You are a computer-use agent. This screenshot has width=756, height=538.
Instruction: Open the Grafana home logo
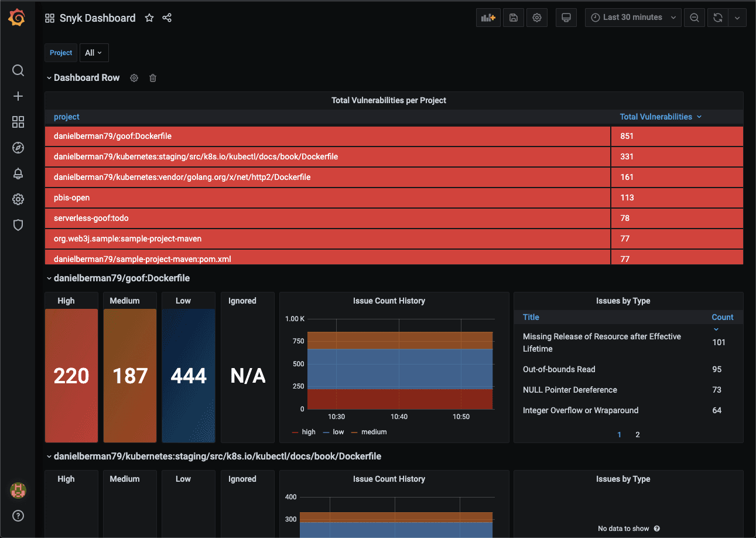[17, 18]
